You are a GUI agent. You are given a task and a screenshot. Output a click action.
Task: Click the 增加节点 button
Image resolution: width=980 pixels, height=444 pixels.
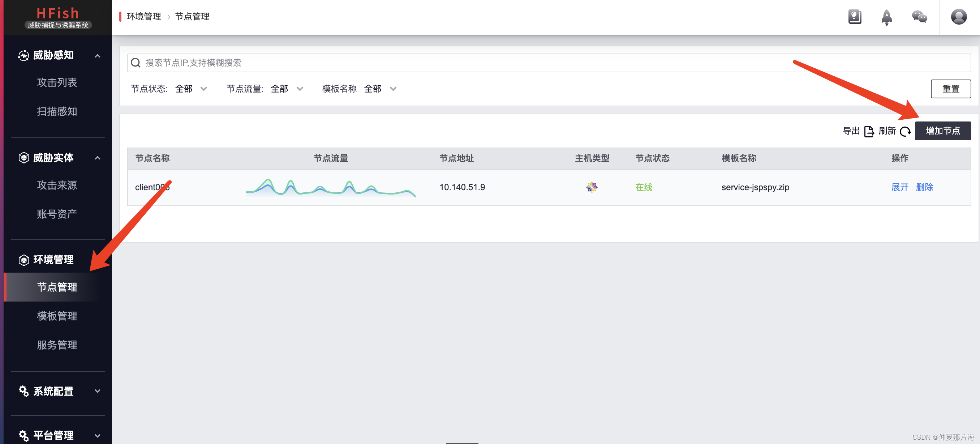(x=942, y=131)
